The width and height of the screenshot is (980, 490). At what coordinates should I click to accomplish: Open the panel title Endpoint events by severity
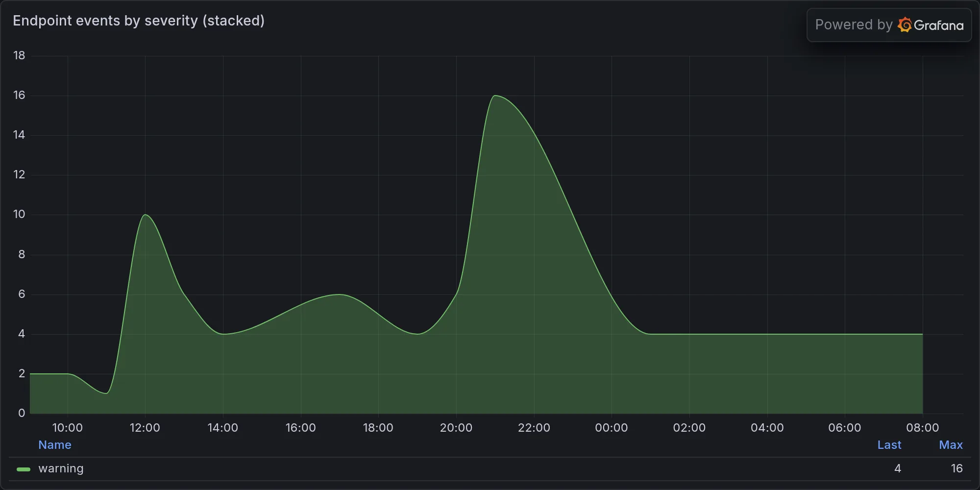pyautogui.click(x=139, y=21)
